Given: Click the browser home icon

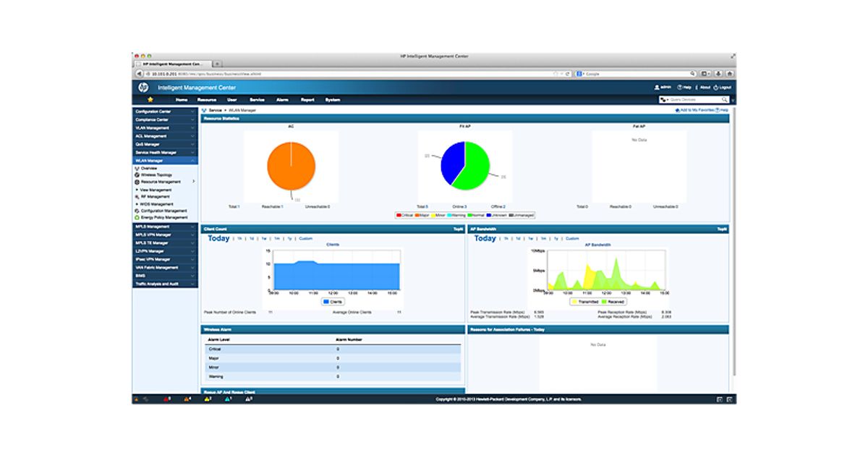Looking at the screenshot, I should coord(730,74).
